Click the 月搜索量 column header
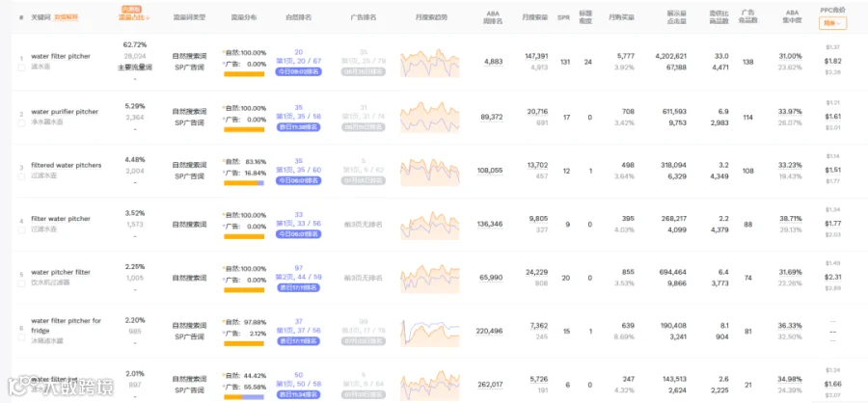This screenshot has width=868, height=403. click(x=534, y=17)
